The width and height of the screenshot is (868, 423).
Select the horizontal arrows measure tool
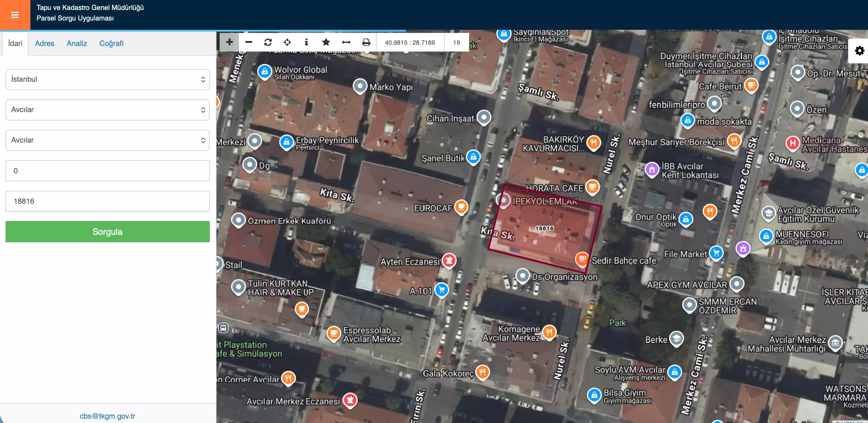pos(346,42)
